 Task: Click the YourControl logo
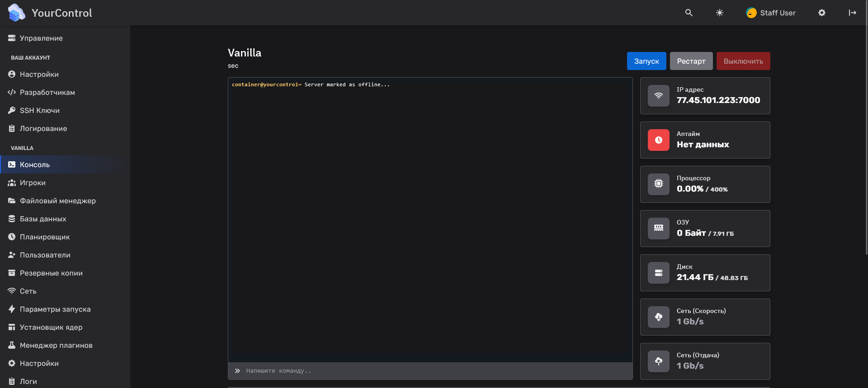50,13
